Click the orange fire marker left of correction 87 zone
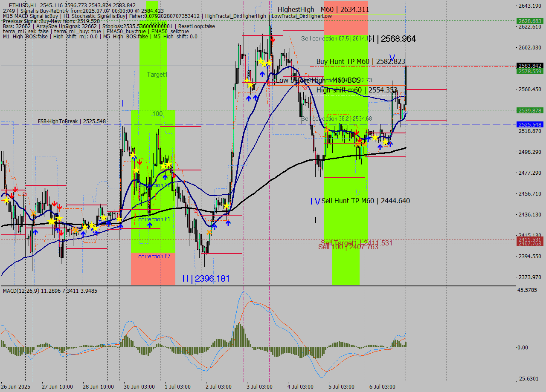 coord(75,229)
